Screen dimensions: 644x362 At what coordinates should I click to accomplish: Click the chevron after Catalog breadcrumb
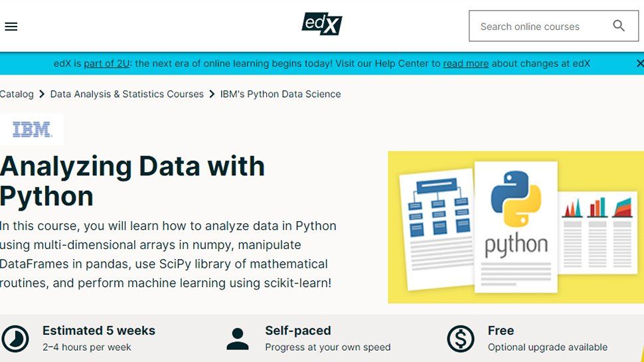coord(42,94)
